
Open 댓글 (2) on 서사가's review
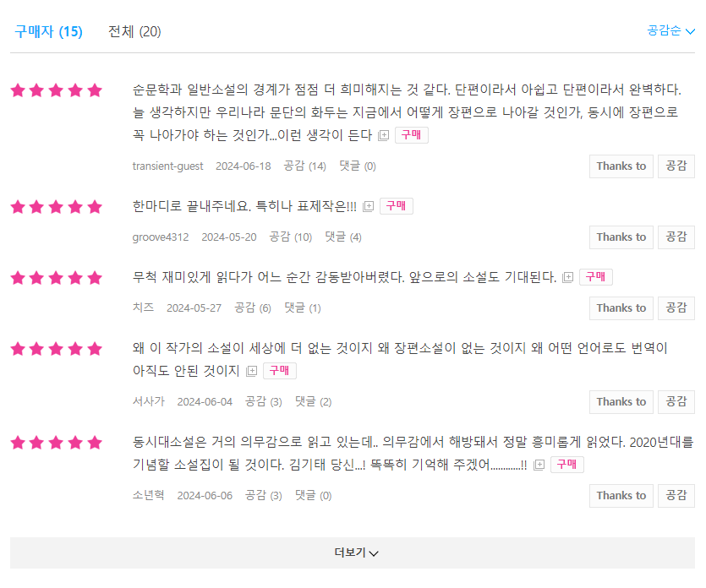(x=314, y=402)
